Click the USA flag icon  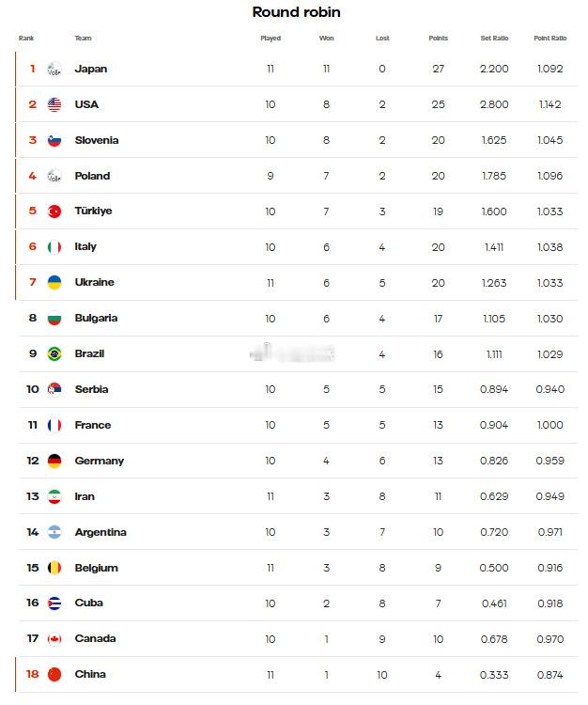54,104
